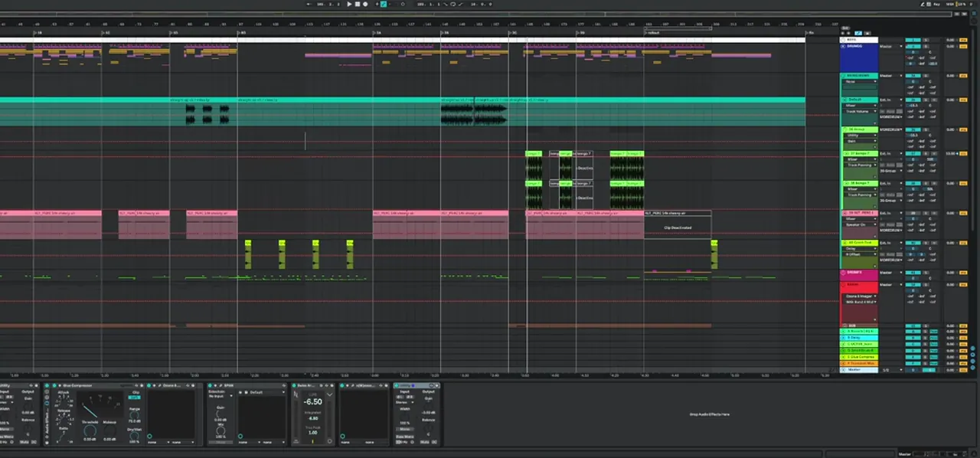Open the Speaker On chooser on the NLT_PERC track
980x458 pixels.
click(x=861, y=224)
